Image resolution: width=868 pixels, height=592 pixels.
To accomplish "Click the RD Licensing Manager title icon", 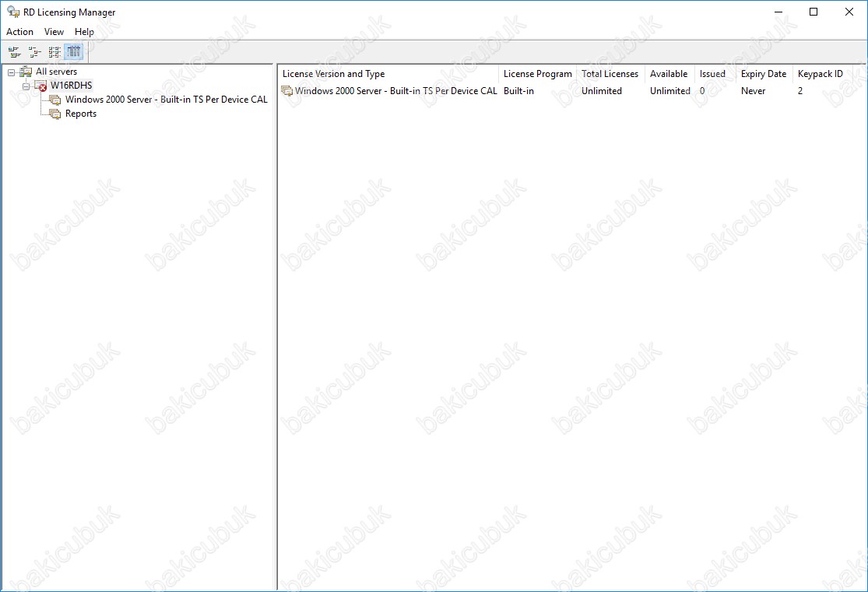I will click(13, 12).
